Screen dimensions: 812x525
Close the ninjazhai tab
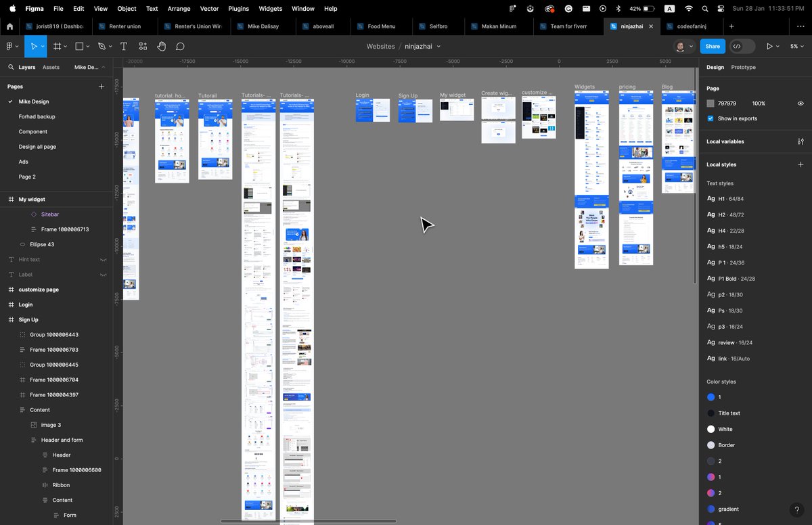click(651, 26)
